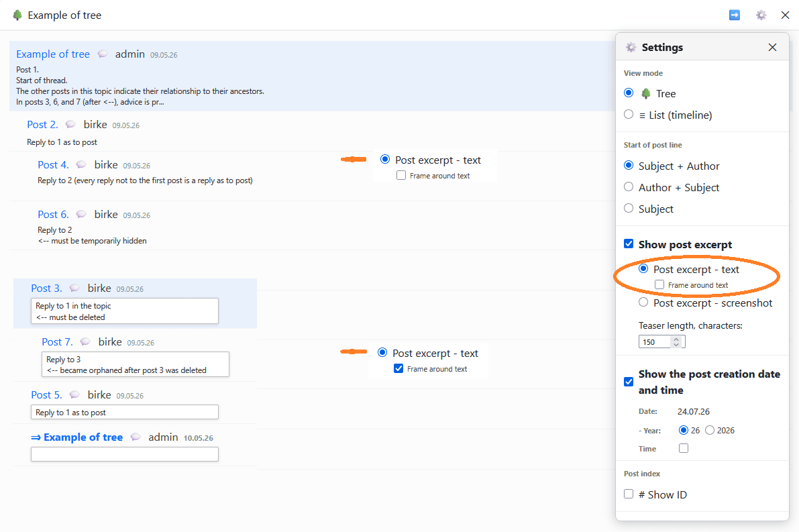Click speech bubble icon beside Post 4
Viewport: 799px width, 532px height.
click(81, 164)
